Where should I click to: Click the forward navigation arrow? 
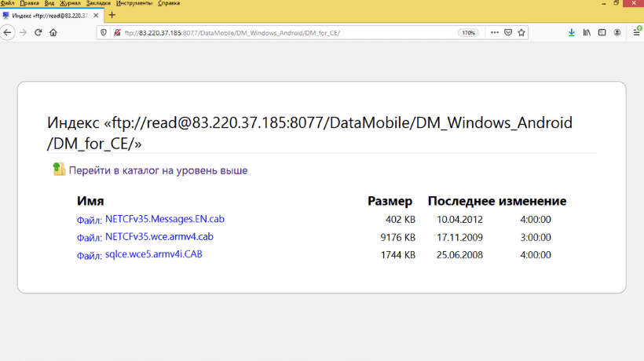click(23, 32)
